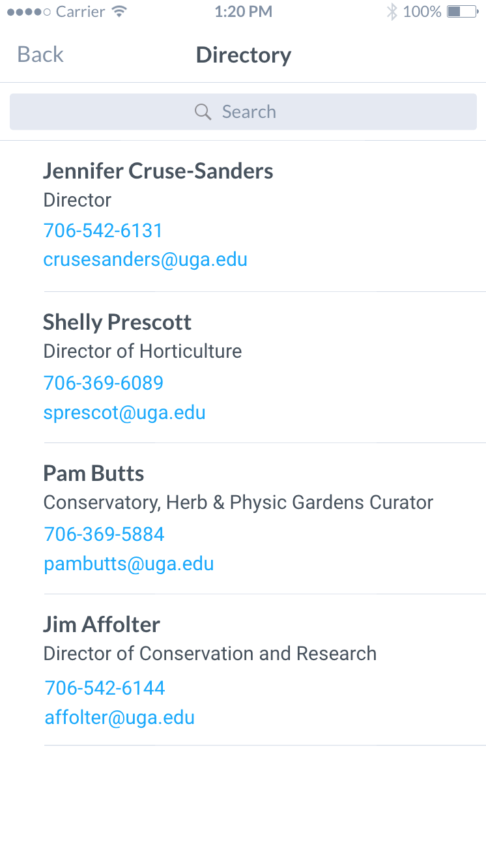486x868 pixels.
Task: Tap the battery status icon
Action: pos(463,12)
